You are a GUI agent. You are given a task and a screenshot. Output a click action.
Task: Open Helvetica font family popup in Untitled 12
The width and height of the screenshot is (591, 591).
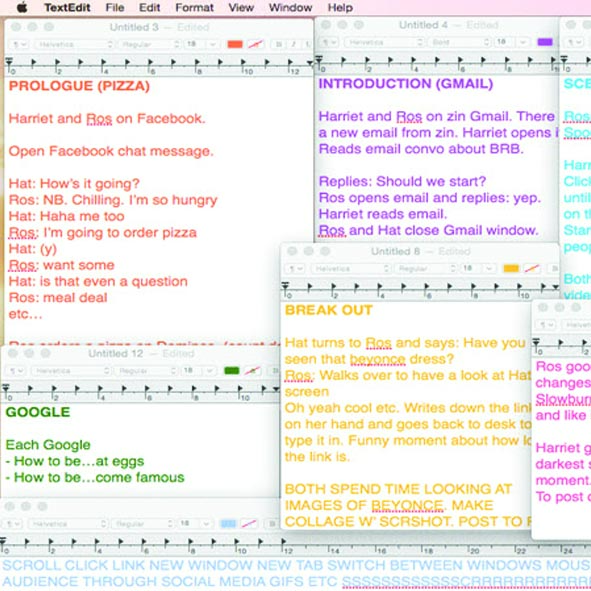pos(71,371)
